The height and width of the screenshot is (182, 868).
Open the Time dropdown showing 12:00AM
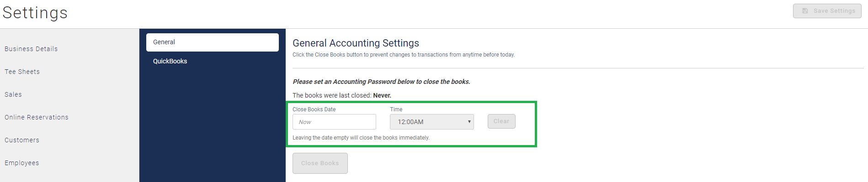[431, 122]
